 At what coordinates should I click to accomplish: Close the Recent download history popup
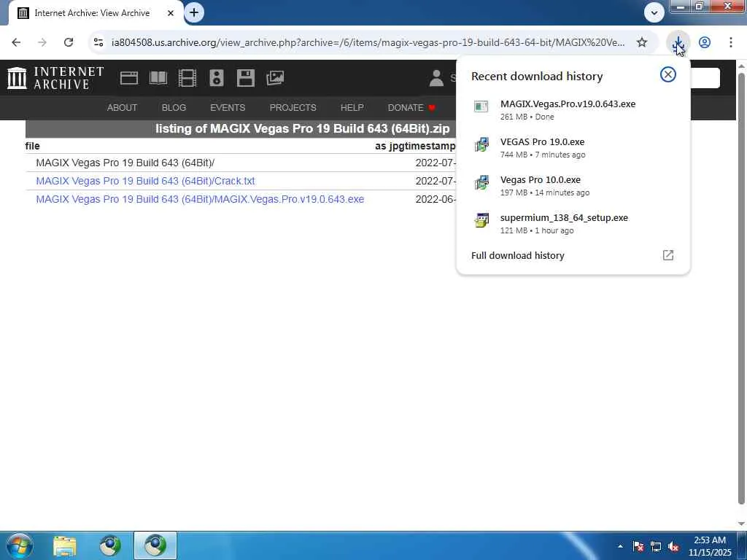(x=668, y=74)
